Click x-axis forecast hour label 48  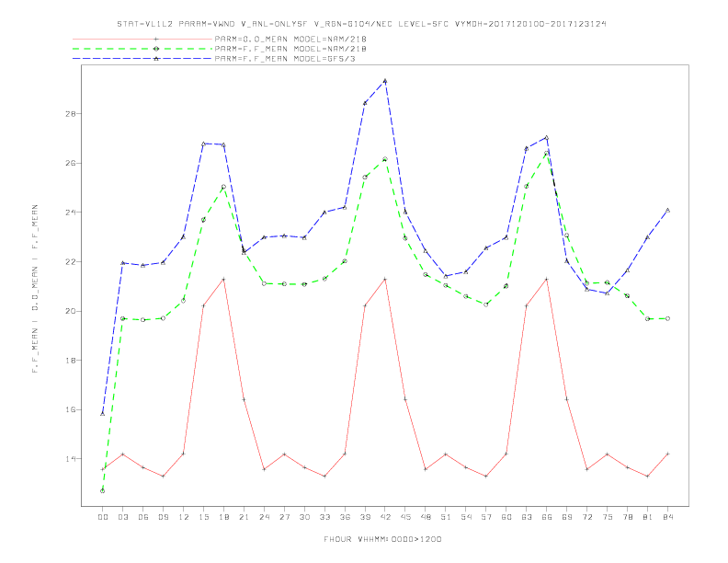tap(426, 517)
